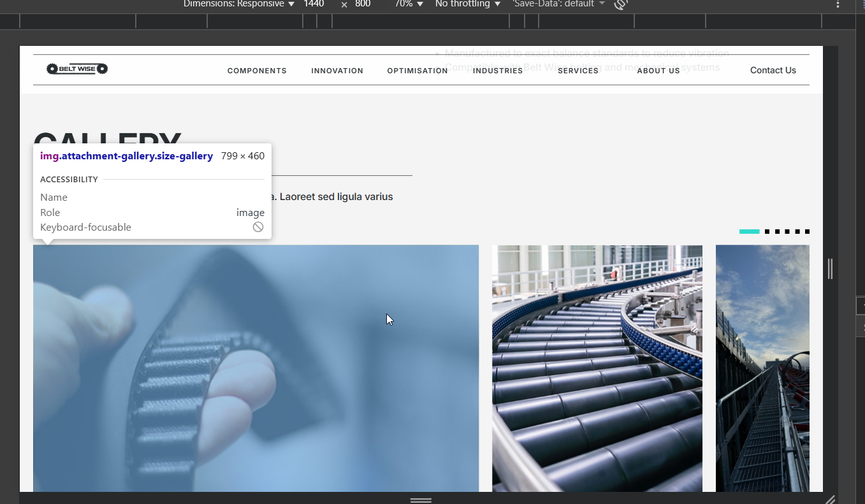Click the 799 × 460 size text
The width and height of the screenshot is (865, 504).
coord(243,156)
